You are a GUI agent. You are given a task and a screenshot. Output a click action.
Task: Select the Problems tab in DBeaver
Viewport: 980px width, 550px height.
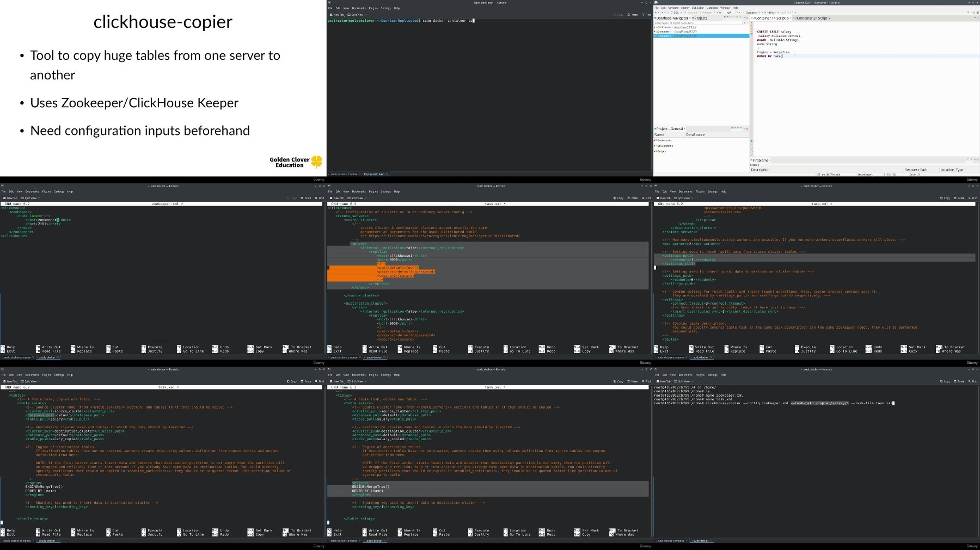coord(761,160)
